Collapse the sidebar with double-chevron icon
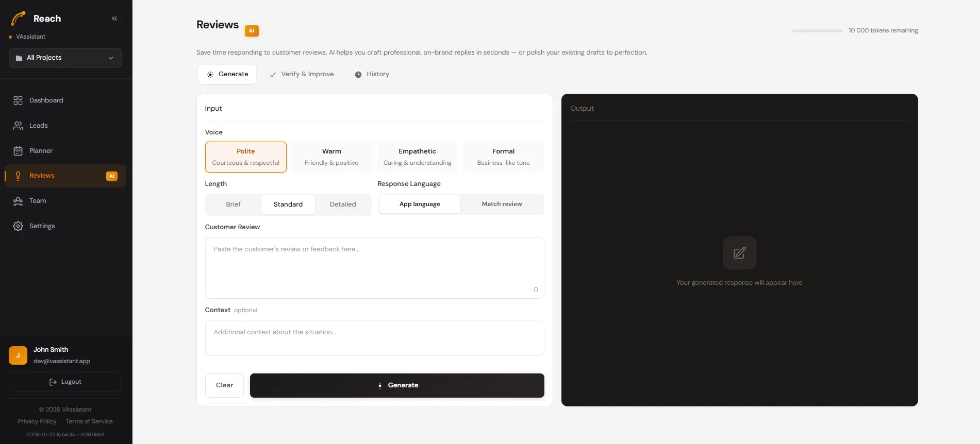 114,19
